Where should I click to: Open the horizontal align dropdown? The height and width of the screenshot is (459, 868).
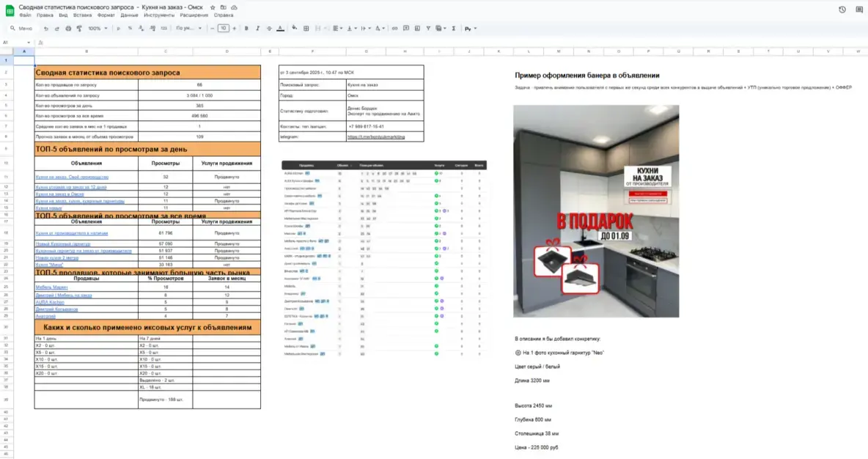[337, 29]
